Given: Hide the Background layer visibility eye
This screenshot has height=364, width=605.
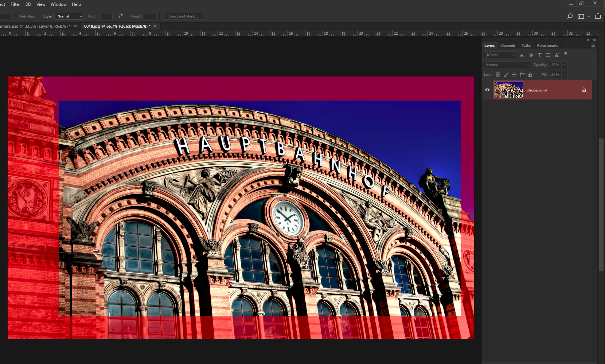Looking at the screenshot, I should coord(487,90).
